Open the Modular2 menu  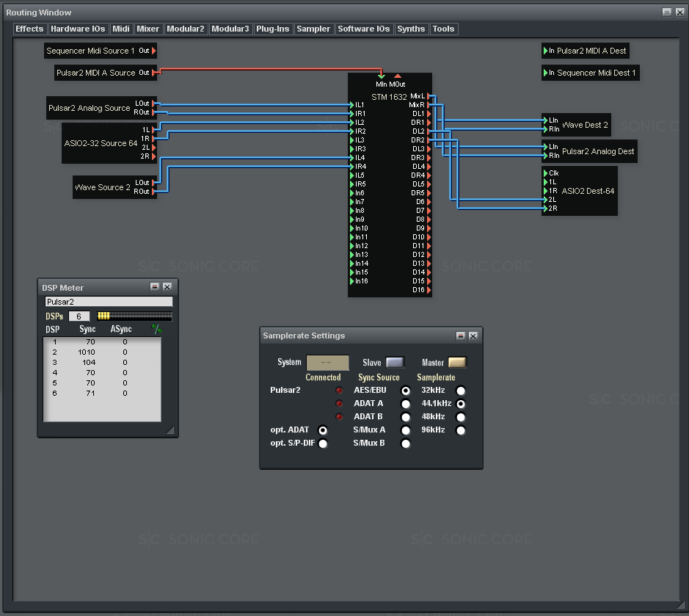click(x=186, y=29)
